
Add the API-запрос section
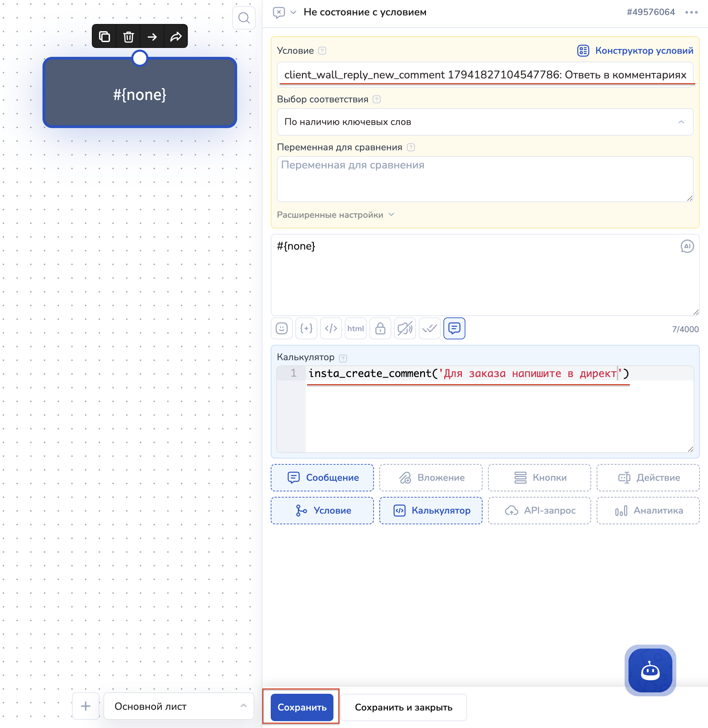point(539,511)
